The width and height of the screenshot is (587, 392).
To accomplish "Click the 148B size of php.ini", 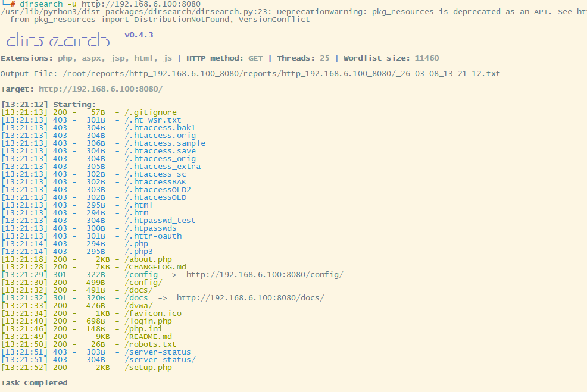I will [x=96, y=329].
